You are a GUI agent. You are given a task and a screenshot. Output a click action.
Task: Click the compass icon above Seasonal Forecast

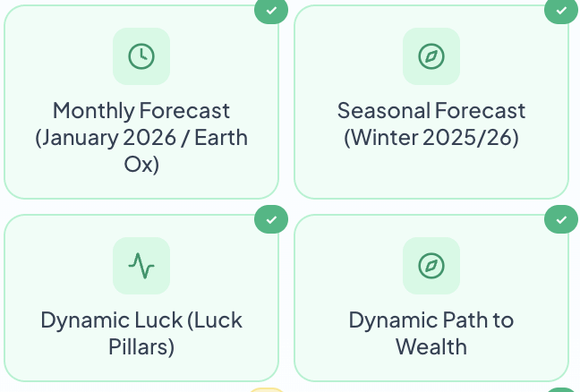(431, 56)
